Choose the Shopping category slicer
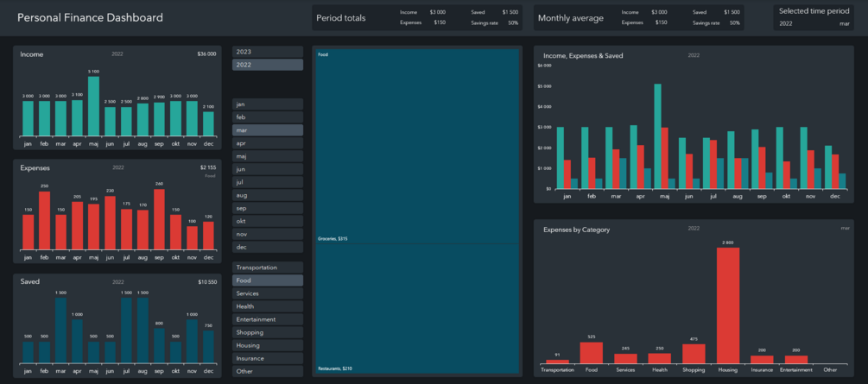 268,332
